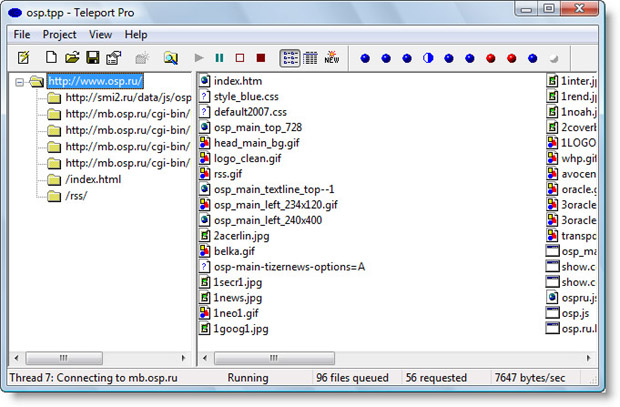Select the 1news.jpg file

click(x=238, y=298)
